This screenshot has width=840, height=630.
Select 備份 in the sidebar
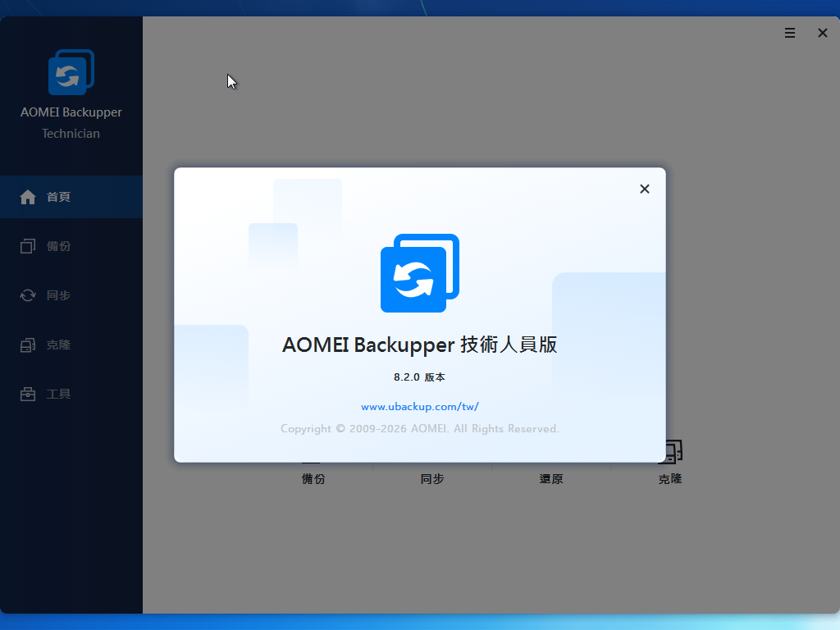coord(71,246)
